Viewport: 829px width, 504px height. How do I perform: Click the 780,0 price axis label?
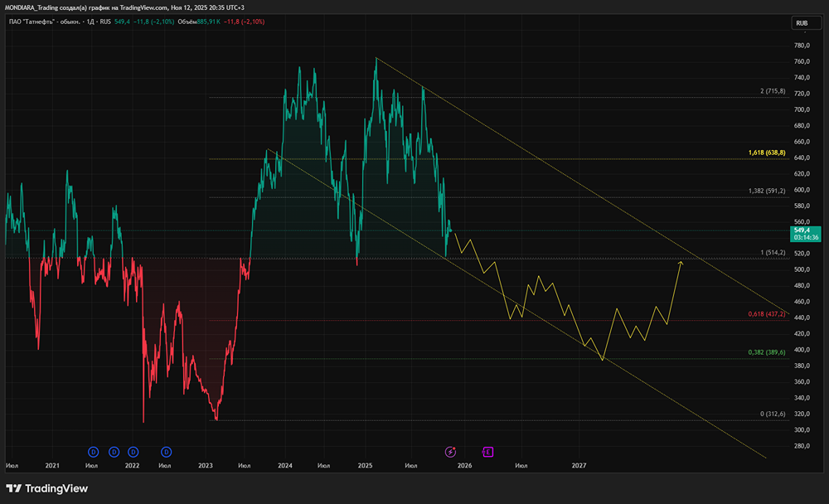(x=802, y=46)
